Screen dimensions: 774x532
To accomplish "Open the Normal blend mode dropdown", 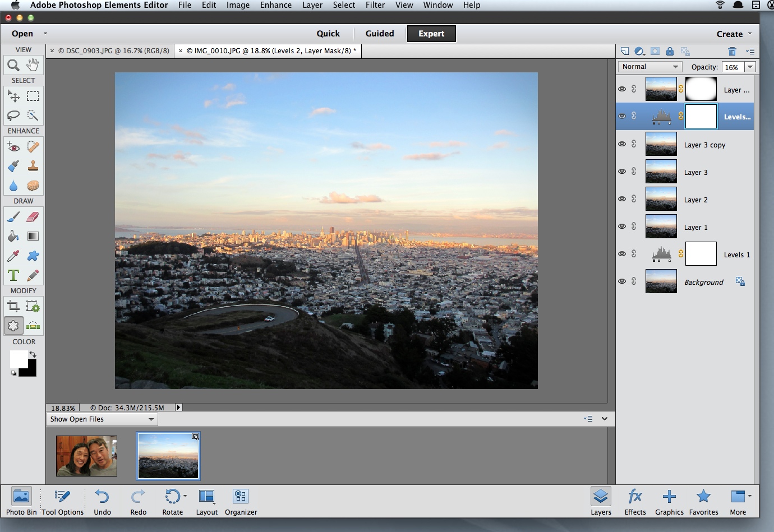I will click(650, 67).
